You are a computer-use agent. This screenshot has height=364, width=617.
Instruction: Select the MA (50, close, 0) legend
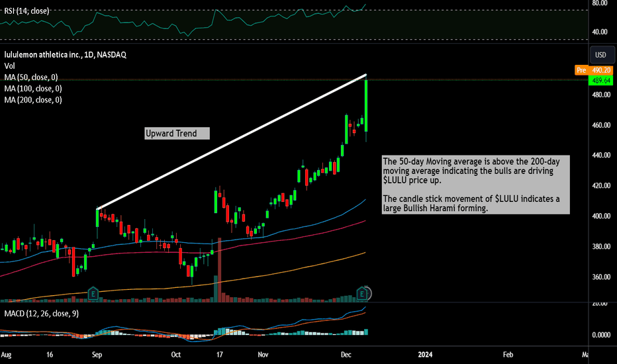31,77
